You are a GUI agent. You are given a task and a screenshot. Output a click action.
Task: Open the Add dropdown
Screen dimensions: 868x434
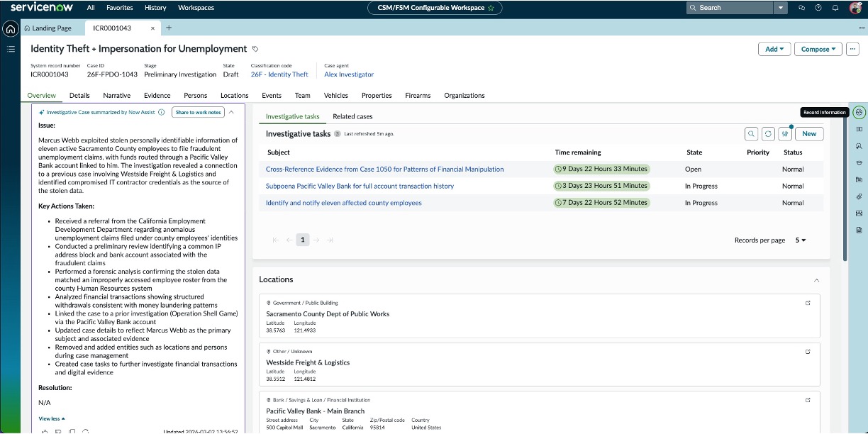(x=774, y=49)
